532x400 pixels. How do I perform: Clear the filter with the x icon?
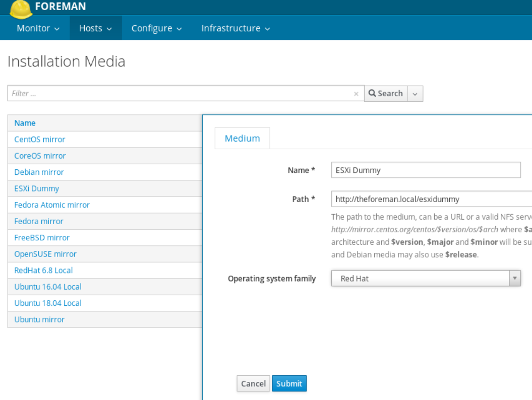[356, 94]
